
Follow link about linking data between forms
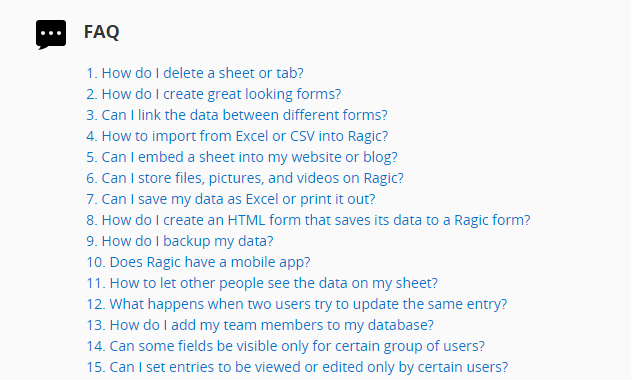tap(237, 115)
